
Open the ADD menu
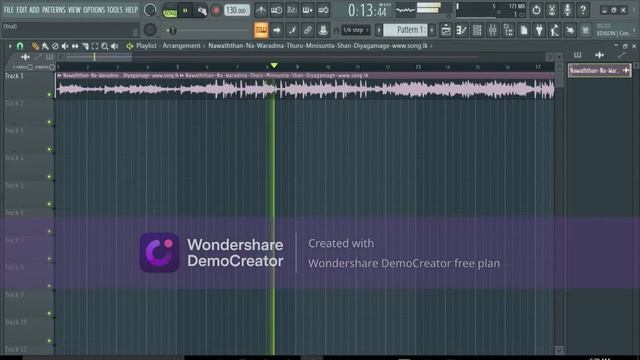tap(34, 10)
